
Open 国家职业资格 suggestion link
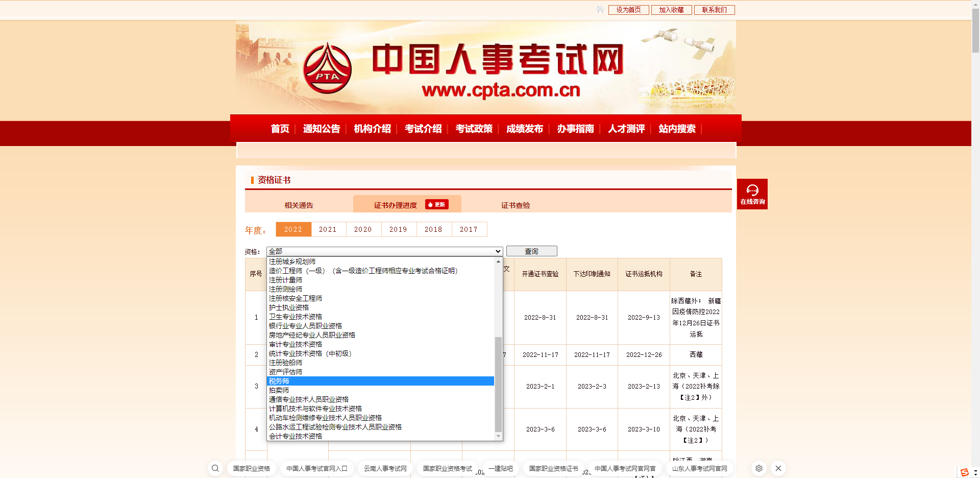[252, 468]
